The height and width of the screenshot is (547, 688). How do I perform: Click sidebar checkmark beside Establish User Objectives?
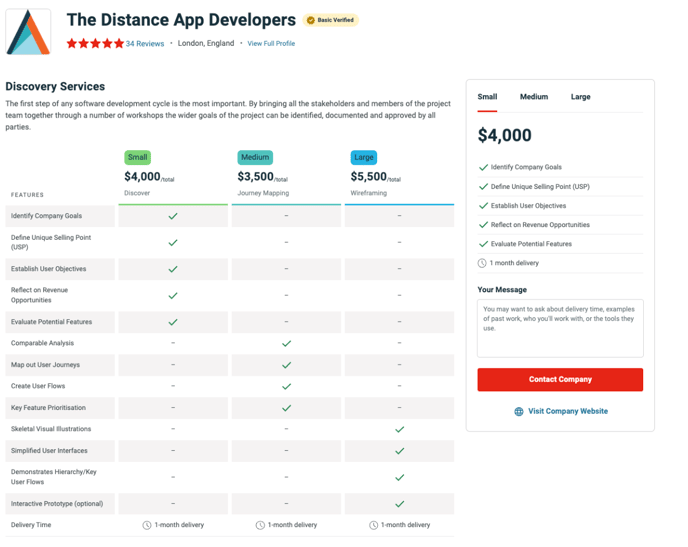tap(483, 206)
